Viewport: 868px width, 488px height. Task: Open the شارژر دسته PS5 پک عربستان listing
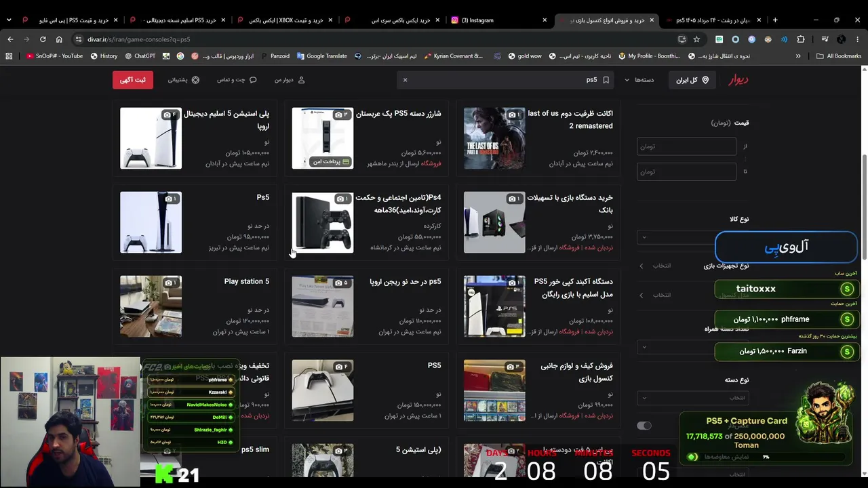click(x=367, y=138)
